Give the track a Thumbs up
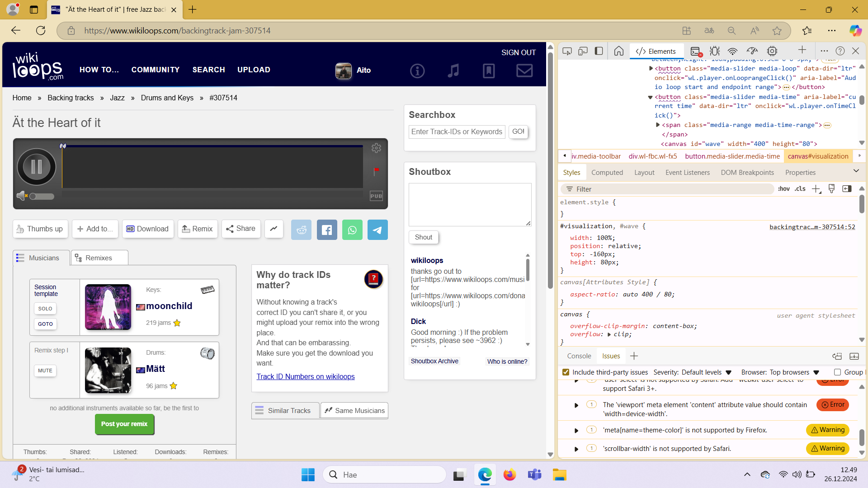The width and height of the screenshot is (868, 488). 41,229
